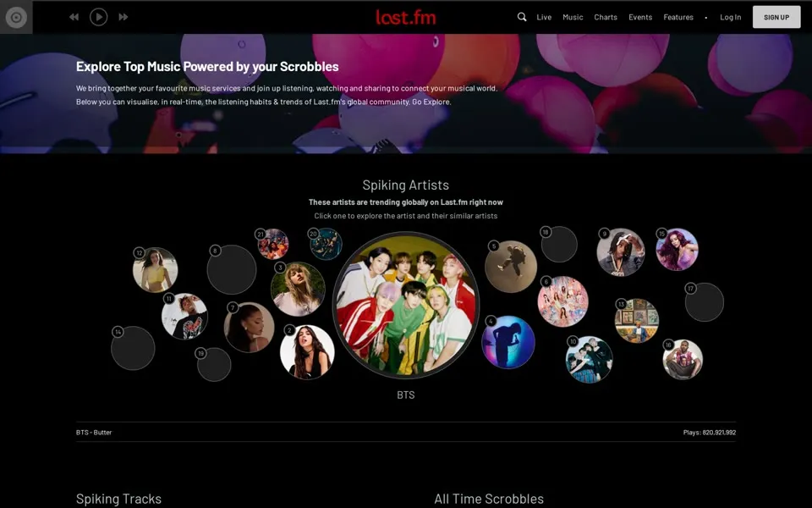
Task: Select empty artist bubble number 18
Action: click(x=559, y=244)
